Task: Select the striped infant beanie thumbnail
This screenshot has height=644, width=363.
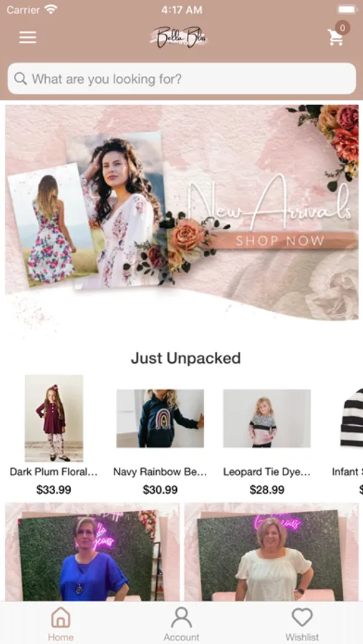Action: 352,418
